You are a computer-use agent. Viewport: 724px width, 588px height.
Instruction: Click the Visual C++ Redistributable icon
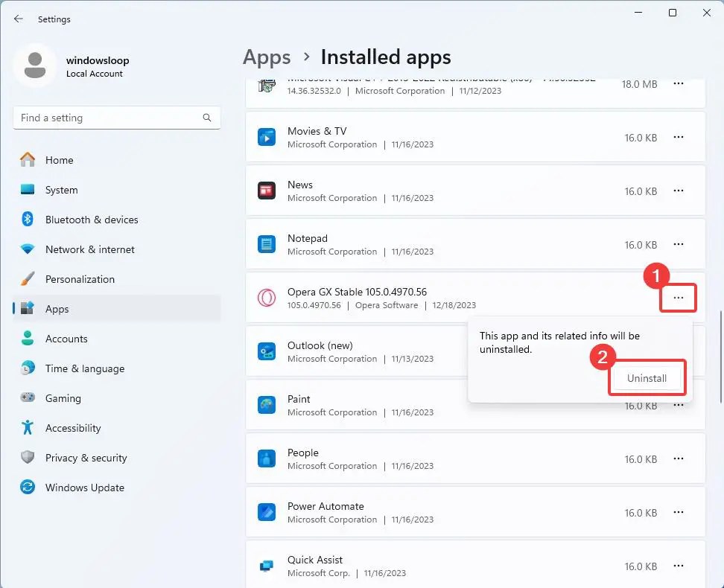[x=267, y=86]
